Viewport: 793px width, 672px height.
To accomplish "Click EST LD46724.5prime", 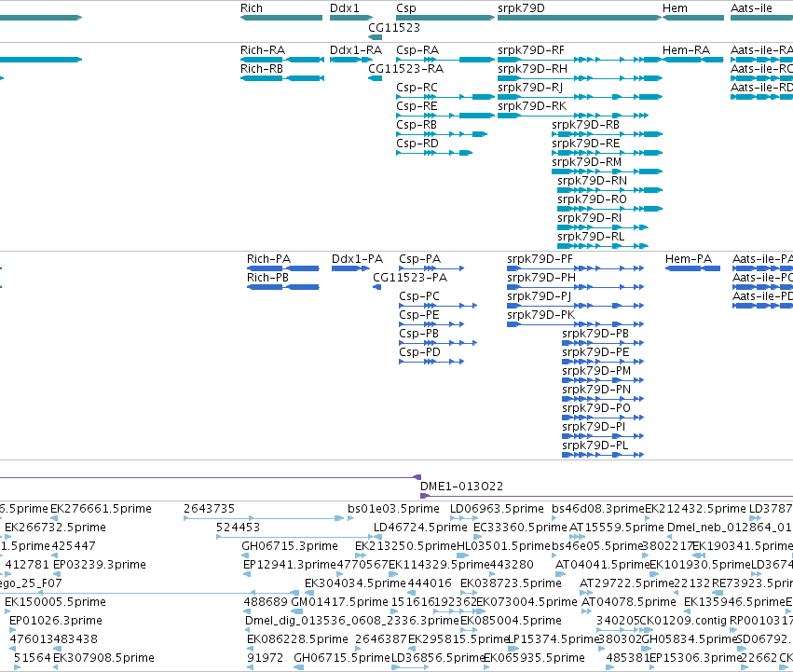I will click(x=420, y=528).
